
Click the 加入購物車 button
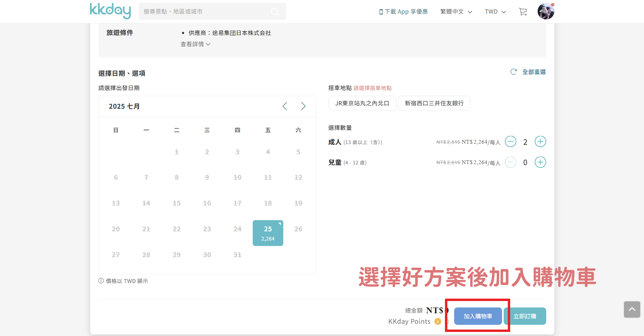(477, 316)
